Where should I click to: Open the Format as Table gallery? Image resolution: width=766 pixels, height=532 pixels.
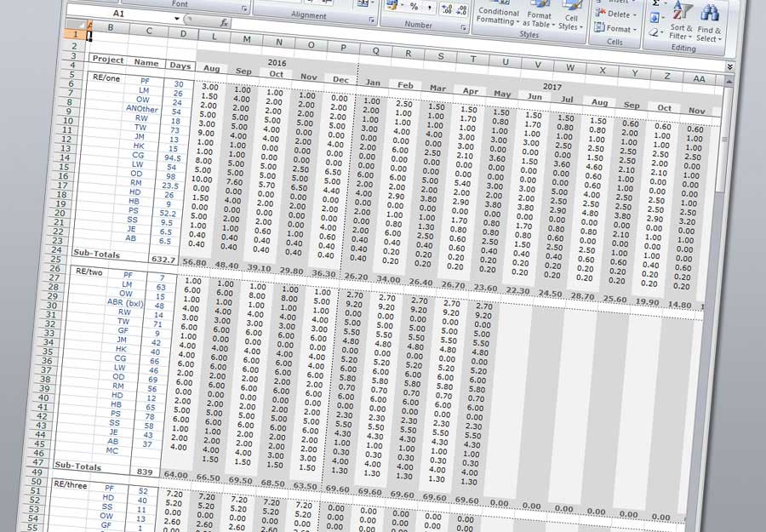[539, 14]
